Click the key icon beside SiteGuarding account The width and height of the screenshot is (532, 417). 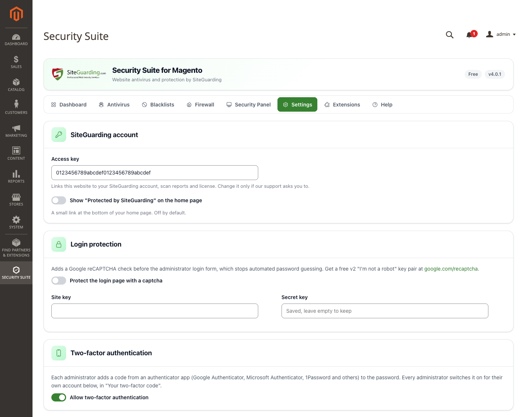coord(59,135)
